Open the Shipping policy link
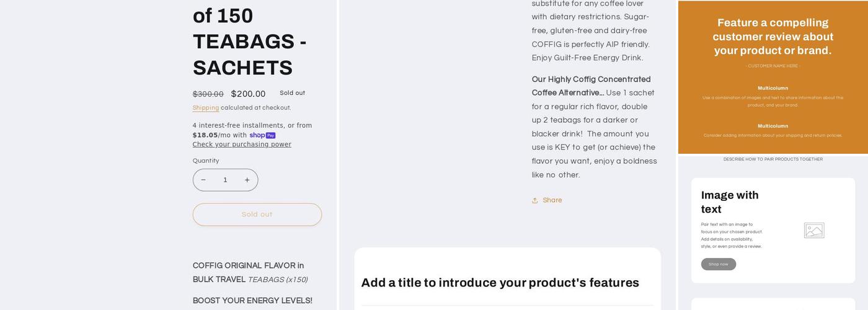 pos(205,108)
